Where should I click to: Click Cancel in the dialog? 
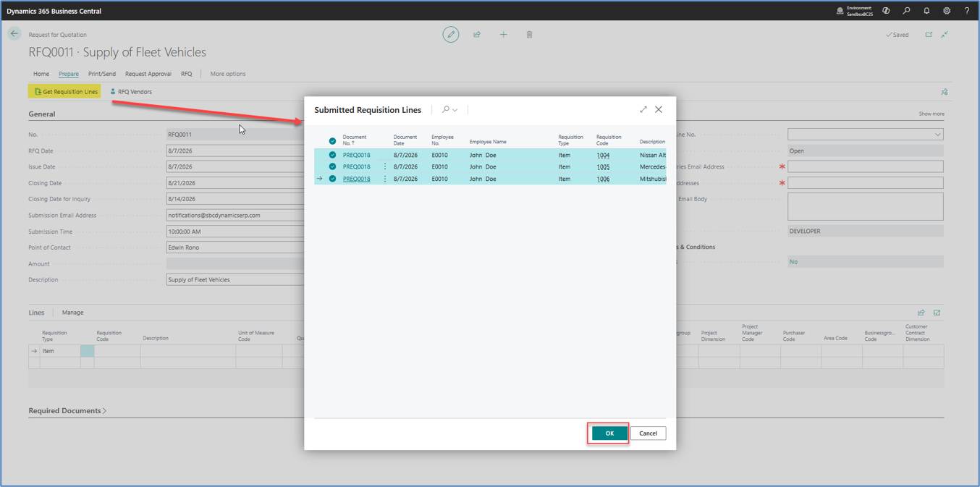point(648,433)
